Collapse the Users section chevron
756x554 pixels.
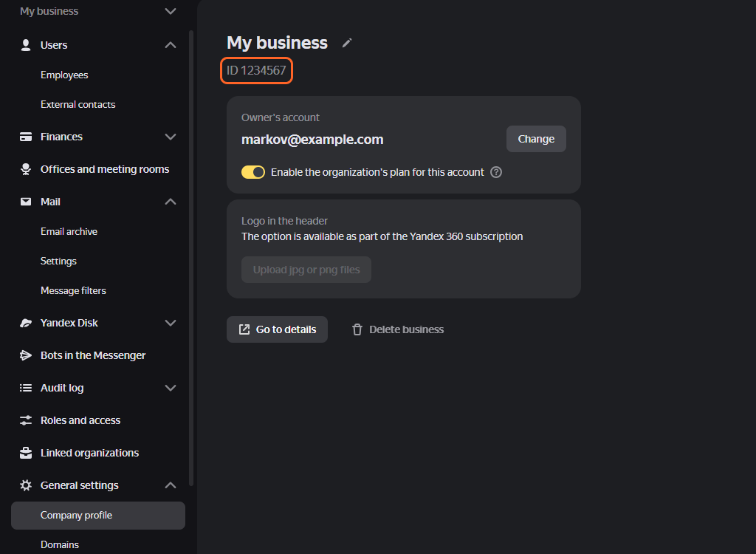[171, 45]
